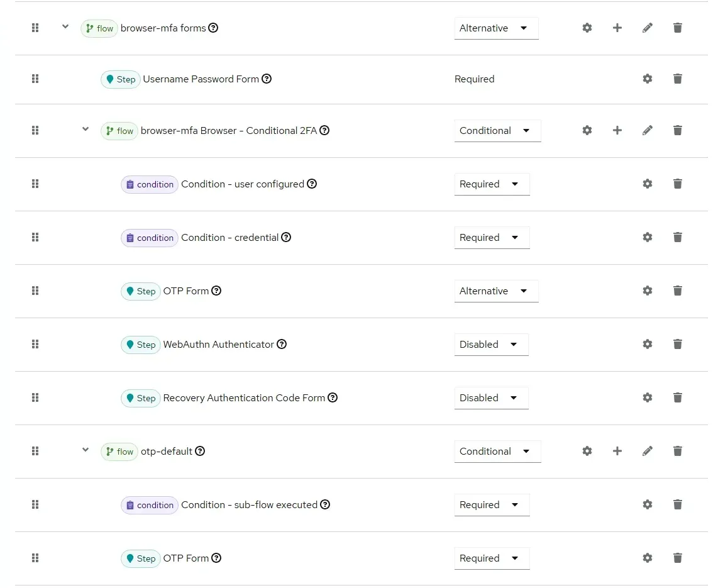Collapse the otp-default flow chevron
The image size is (723, 588).
click(86, 450)
